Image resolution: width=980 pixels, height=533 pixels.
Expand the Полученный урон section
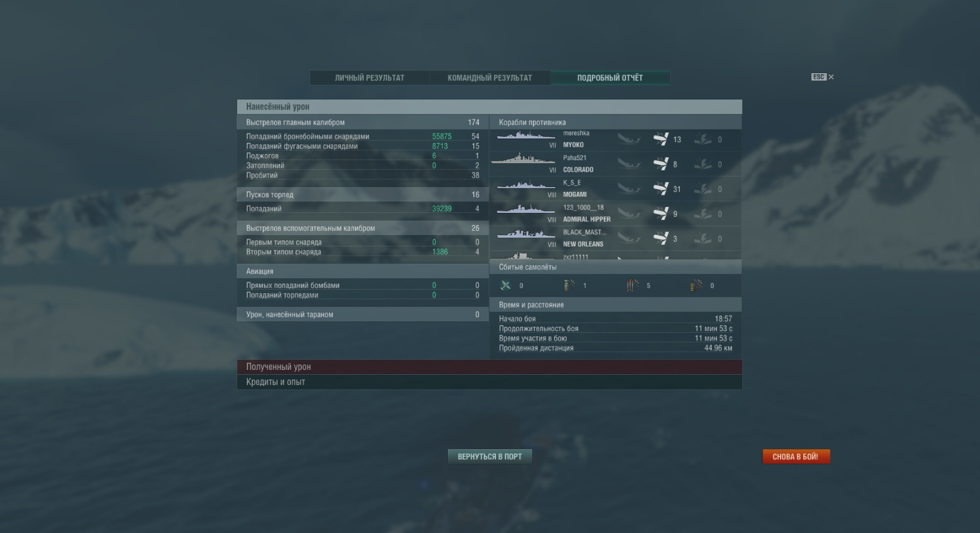tap(489, 367)
